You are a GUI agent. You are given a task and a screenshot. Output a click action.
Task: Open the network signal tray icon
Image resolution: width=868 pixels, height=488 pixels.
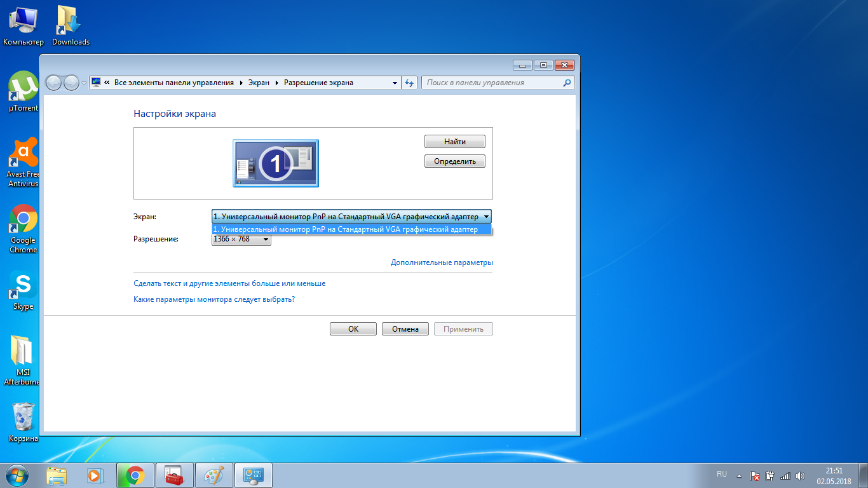(x=785, y=475)
